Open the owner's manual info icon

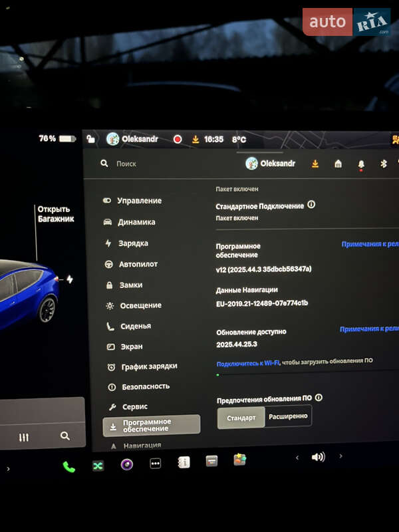coord(184,462)
